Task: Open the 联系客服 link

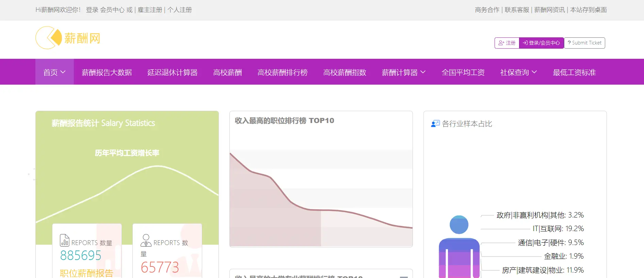Action: [x=517, y=10]
